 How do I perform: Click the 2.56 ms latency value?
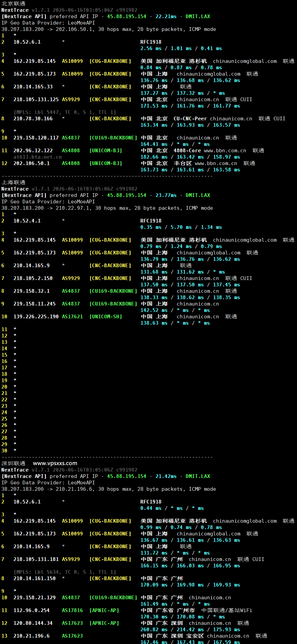click(151, 48)
